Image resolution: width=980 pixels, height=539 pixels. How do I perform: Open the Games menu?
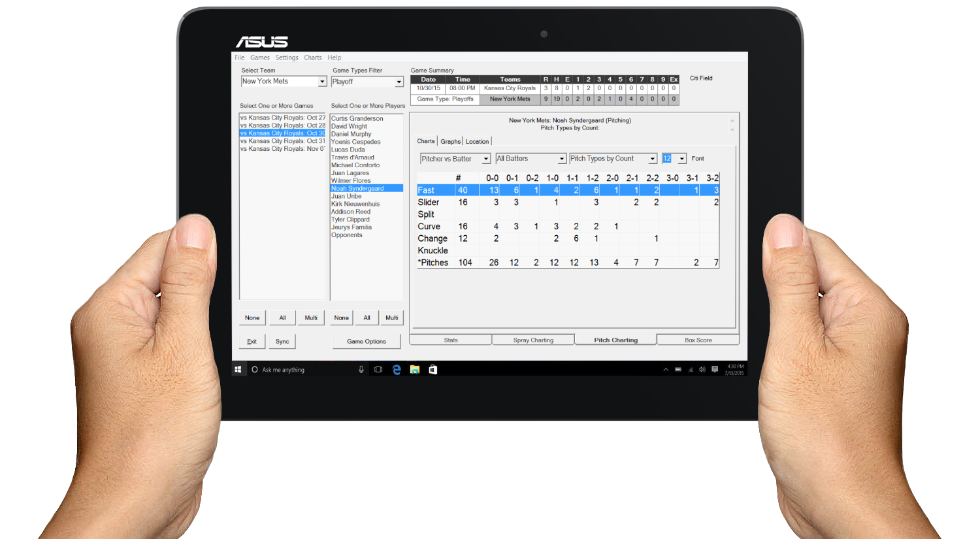[x=260, y=57]
